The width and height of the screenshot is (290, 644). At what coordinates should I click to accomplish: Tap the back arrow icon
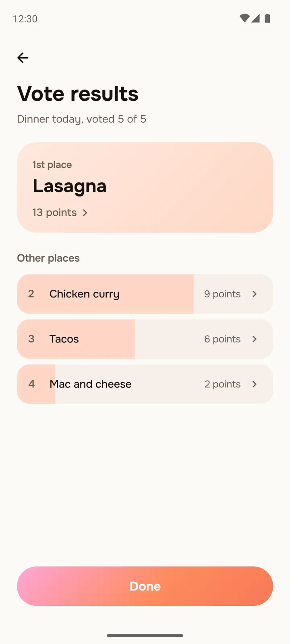(23, 58)
